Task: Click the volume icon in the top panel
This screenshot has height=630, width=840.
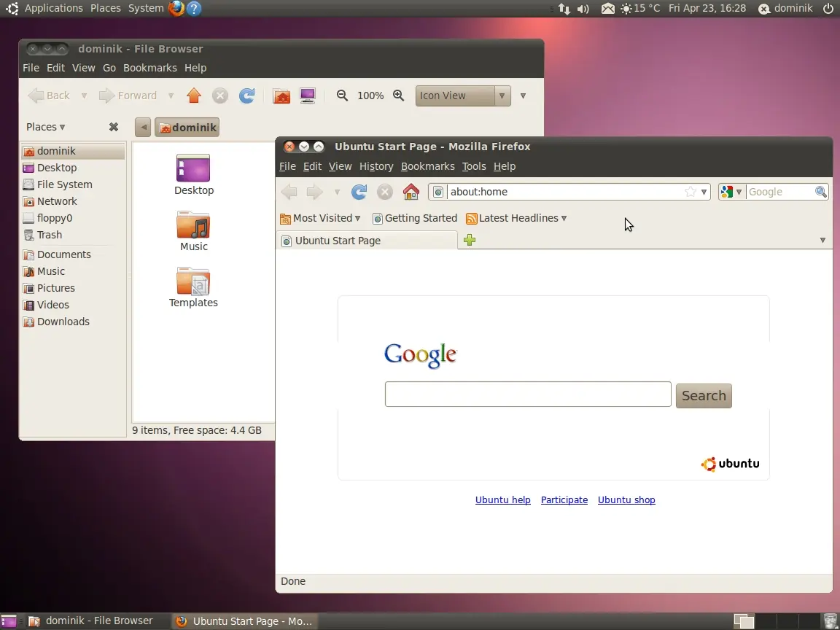Action: pyautogui.click(x=583, y=9)
